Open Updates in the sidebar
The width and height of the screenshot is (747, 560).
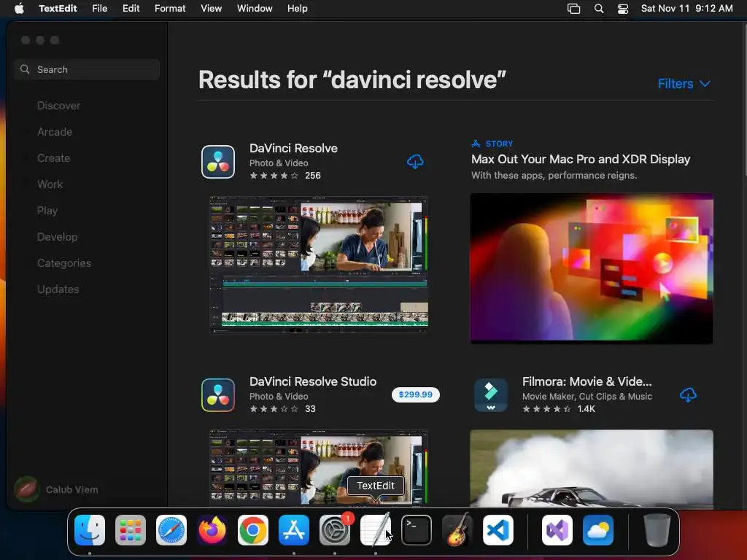(58, 289)
